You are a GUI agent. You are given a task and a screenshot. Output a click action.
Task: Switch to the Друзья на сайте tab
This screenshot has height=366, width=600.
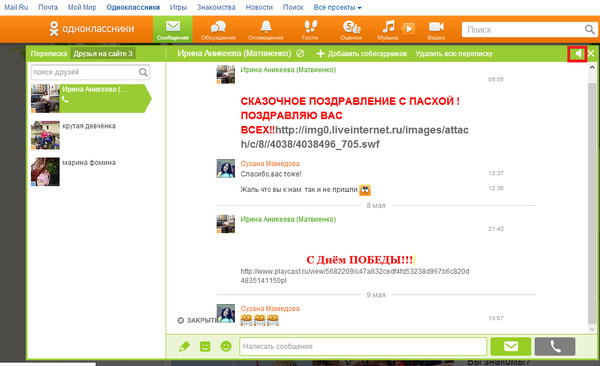point(103,54)
